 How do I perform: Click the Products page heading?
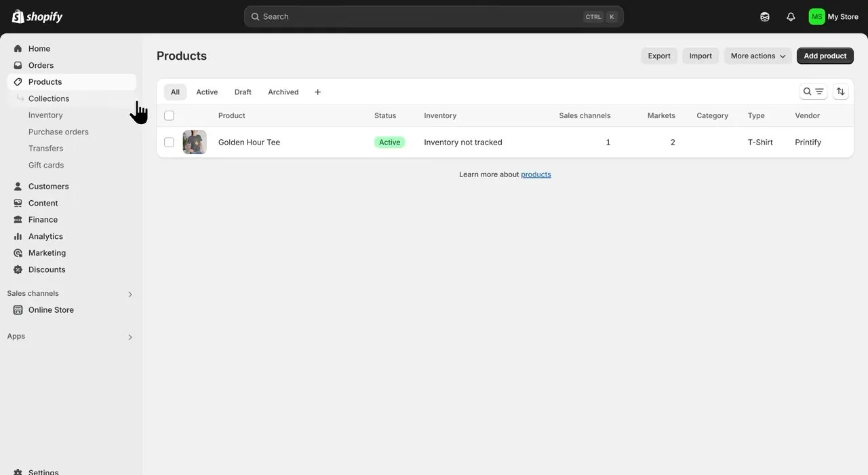[x=182, y=56]
